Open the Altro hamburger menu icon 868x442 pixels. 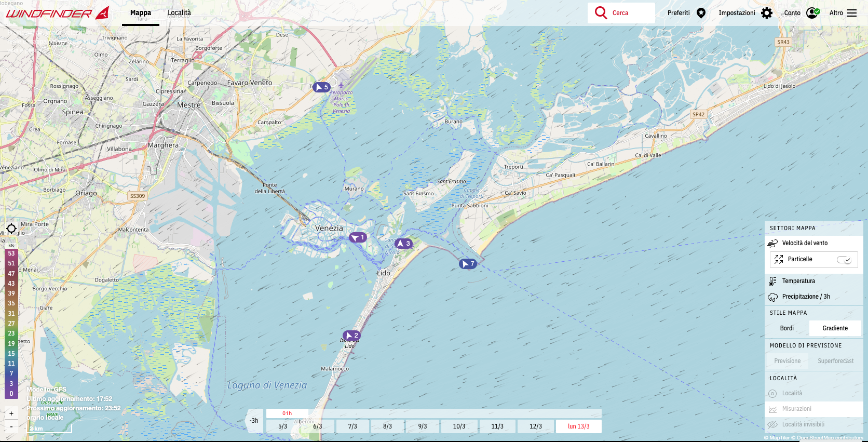852,13
